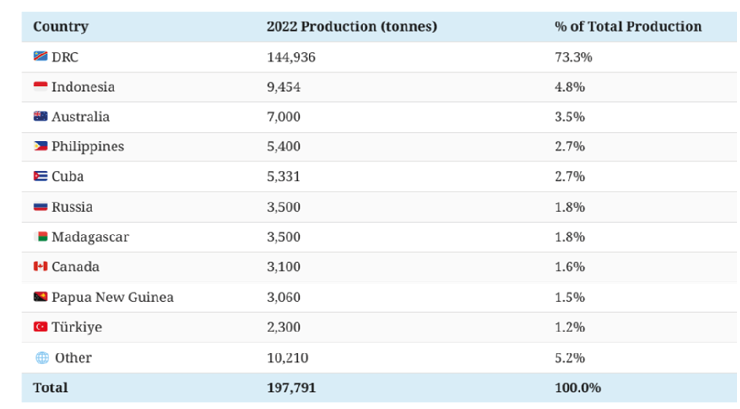Click the Russia flag icon
Viewport: 740px width, 409px height.
click(x=40, y=207)
